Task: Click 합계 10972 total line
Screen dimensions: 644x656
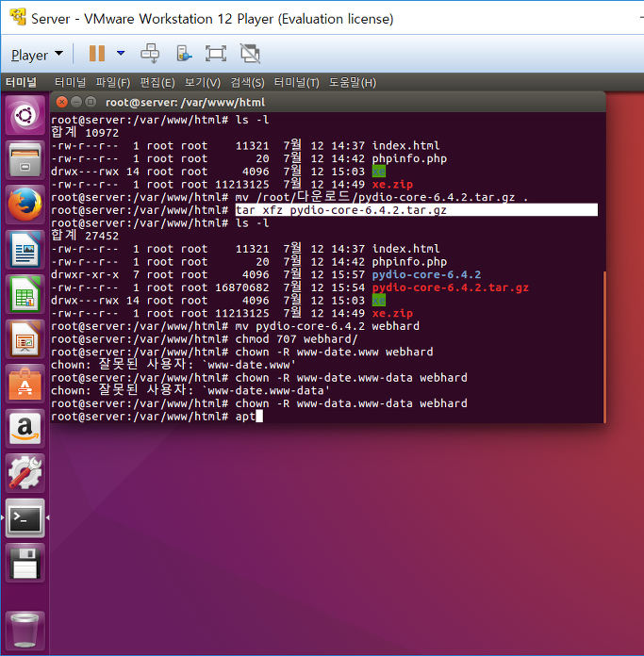Action: pos(85,133)
